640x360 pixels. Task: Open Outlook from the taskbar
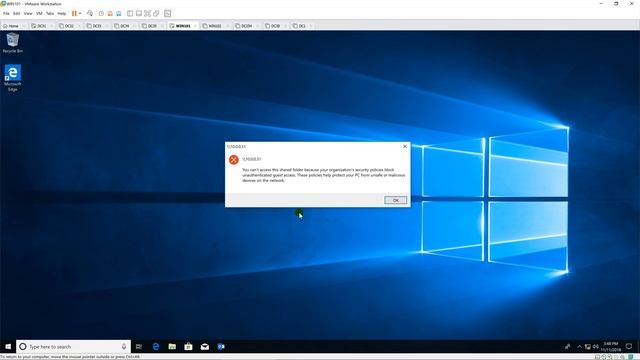tap(221, 347)
